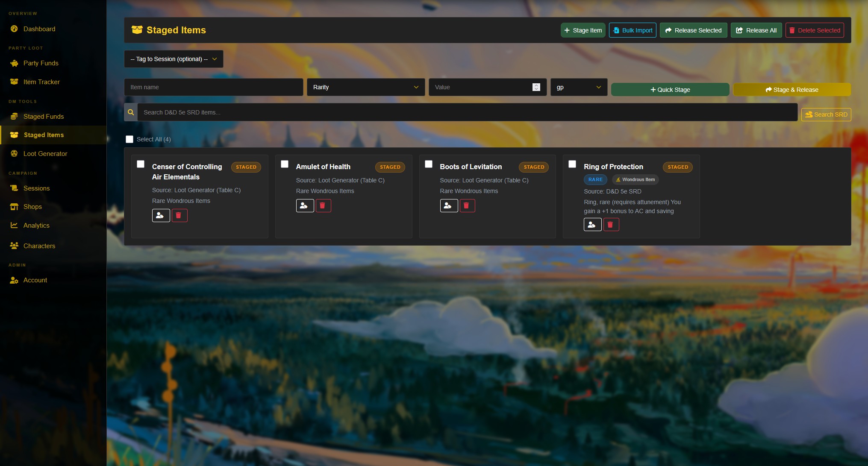Open Loot Generator from the sidebar

pos(45,154)
